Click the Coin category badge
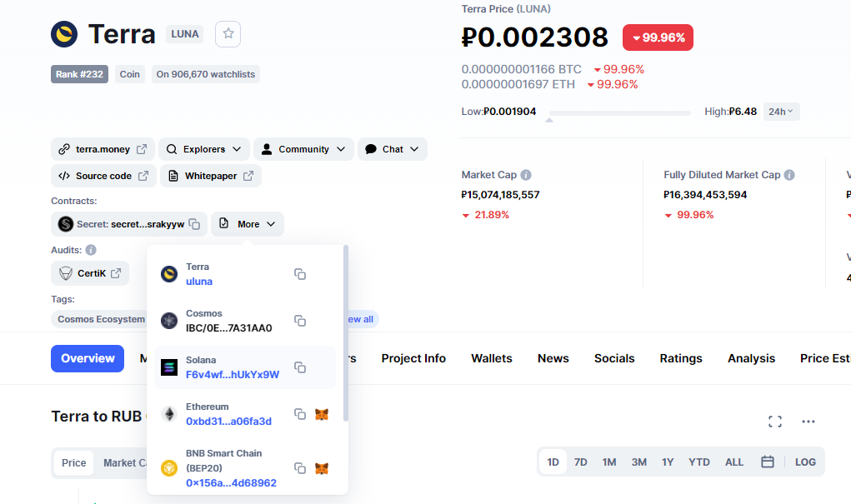This screenshot has height=504, width=851. coord(130,74)
